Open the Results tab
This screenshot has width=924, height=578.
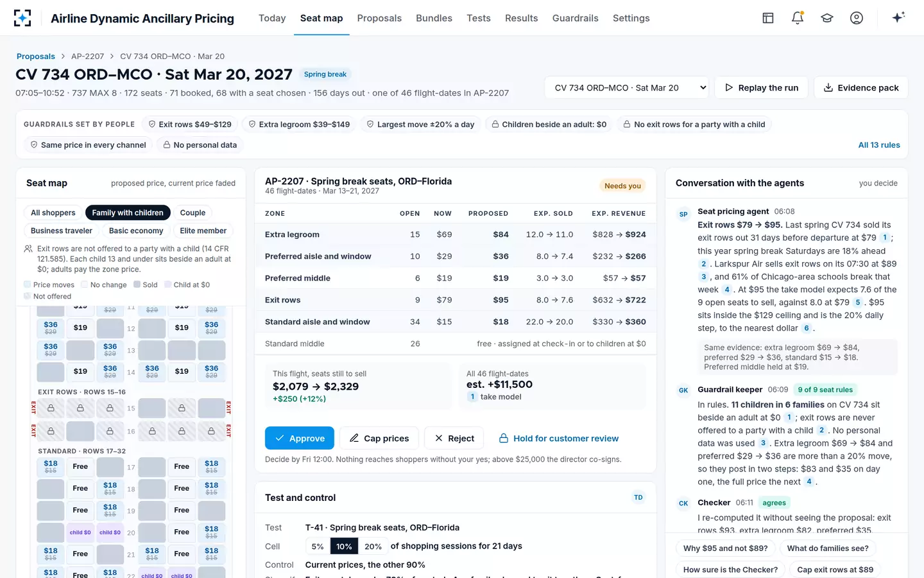tap(522, 18)
